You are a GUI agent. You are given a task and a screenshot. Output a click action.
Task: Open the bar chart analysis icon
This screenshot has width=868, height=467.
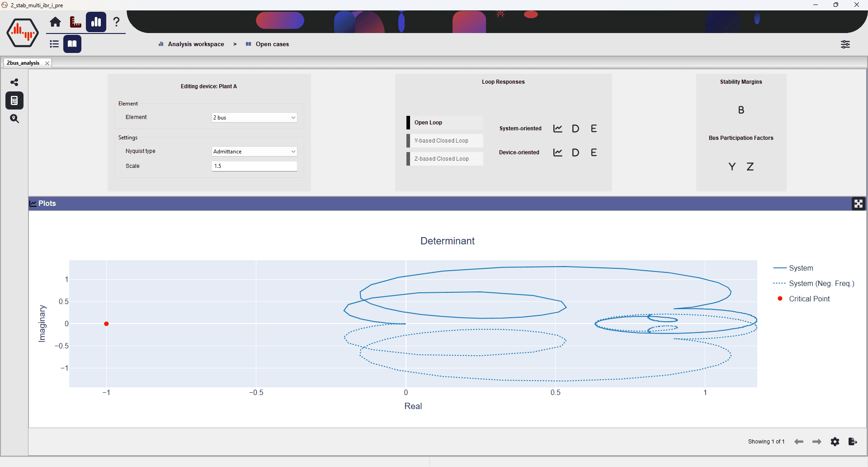click(x=96, y=22)
